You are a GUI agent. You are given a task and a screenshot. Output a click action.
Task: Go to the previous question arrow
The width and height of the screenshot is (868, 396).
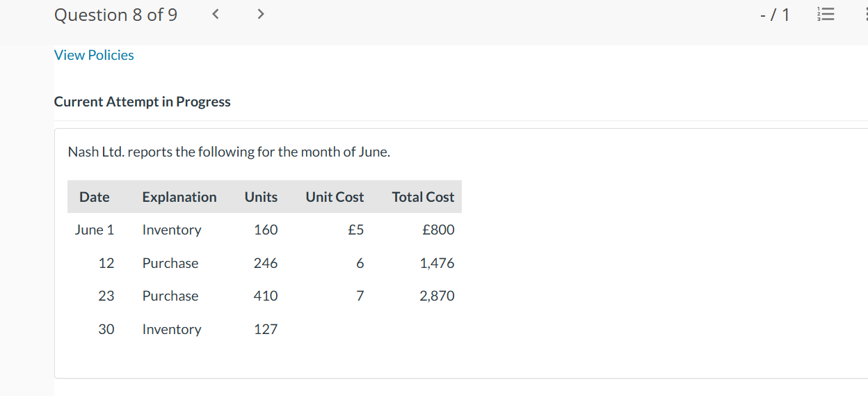(x=216, y=15)
